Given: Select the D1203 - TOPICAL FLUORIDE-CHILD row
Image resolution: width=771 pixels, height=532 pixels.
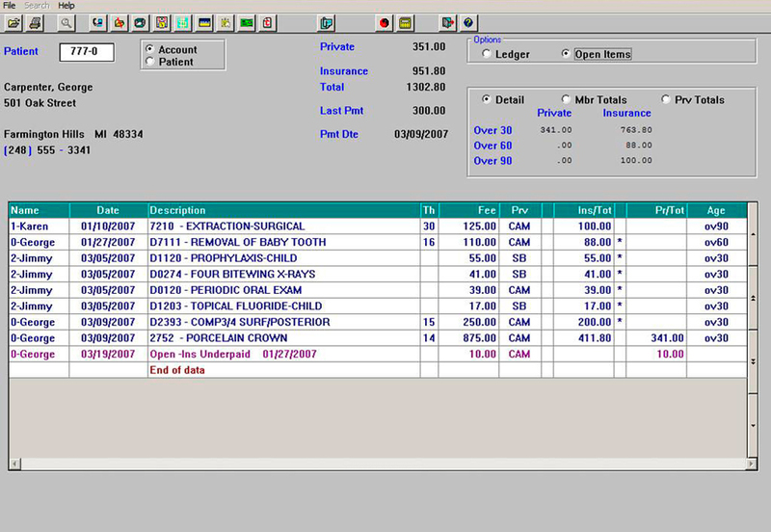Looking at the screenshot, I should coord(378,306).
